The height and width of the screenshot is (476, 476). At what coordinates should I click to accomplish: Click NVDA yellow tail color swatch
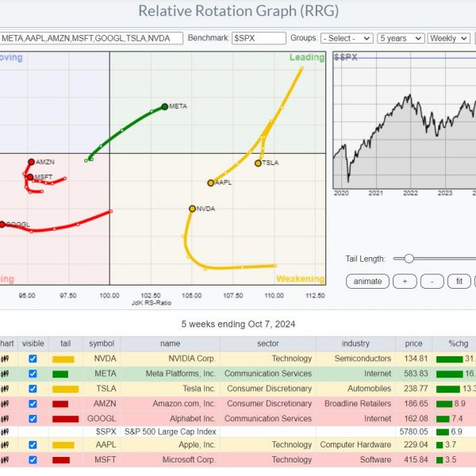coord(63,359)
